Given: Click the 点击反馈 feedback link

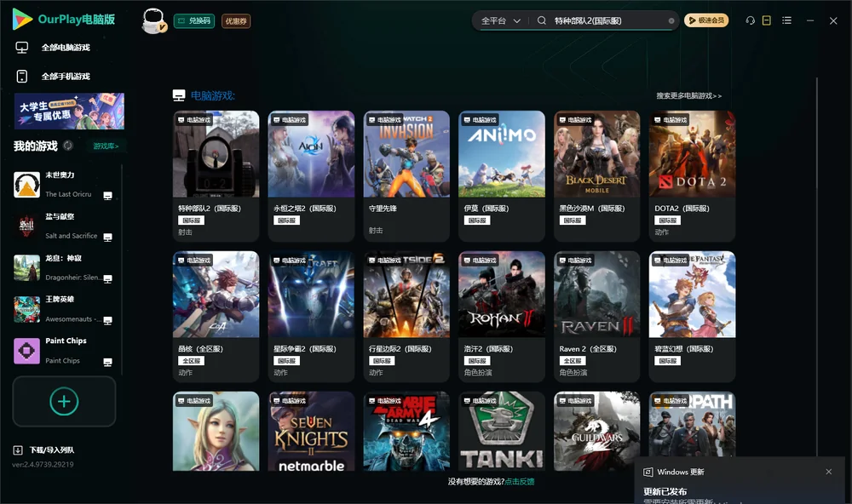Looking at the screenshot, I should pos(520,481).
